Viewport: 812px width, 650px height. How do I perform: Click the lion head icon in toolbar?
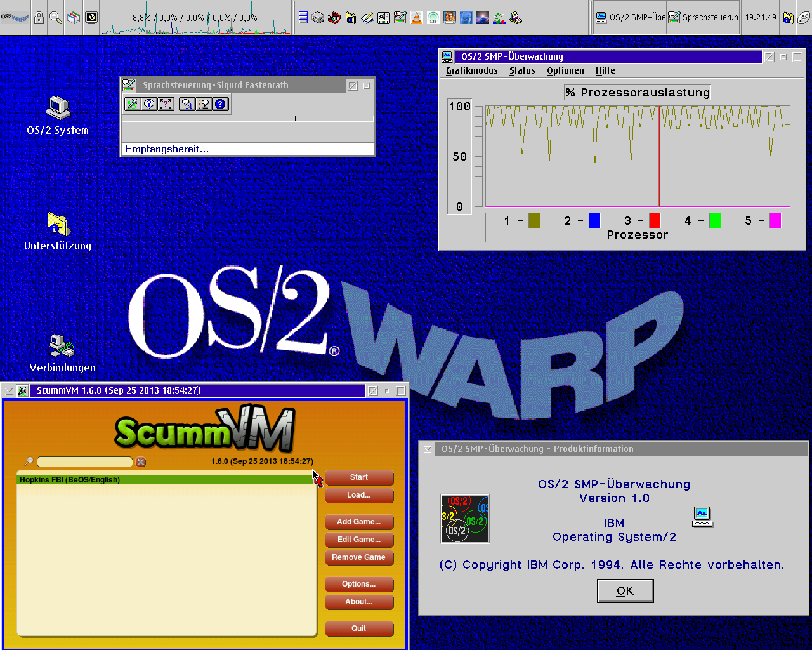pos(449,18)
